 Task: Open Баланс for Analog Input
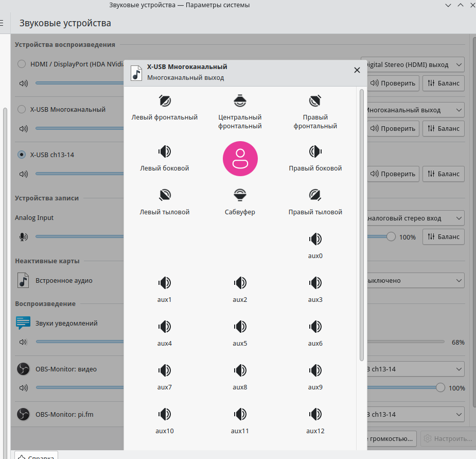coord(443,237)
